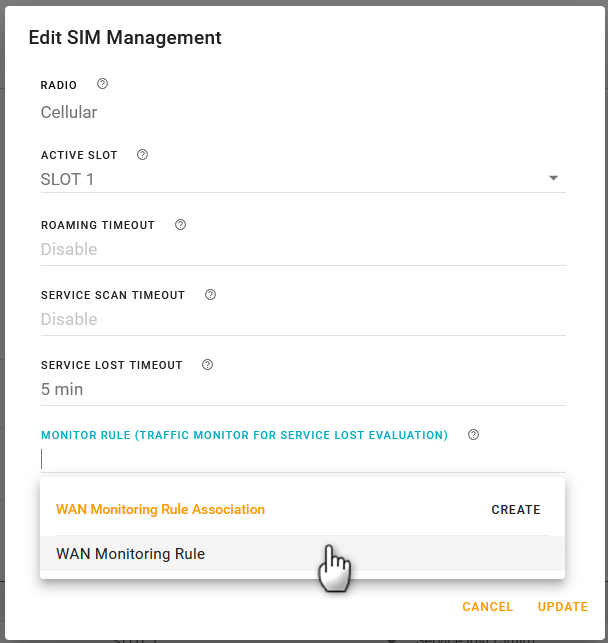
Task: Show help for Service Scan Timeout
Action: tap(210, 295)
